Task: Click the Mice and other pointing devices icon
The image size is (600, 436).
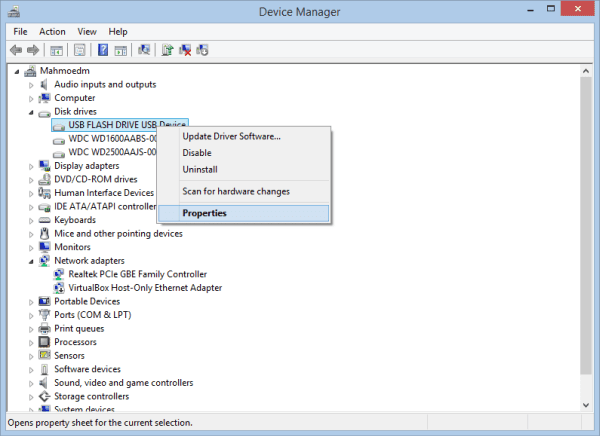Action: click(44, 234)
